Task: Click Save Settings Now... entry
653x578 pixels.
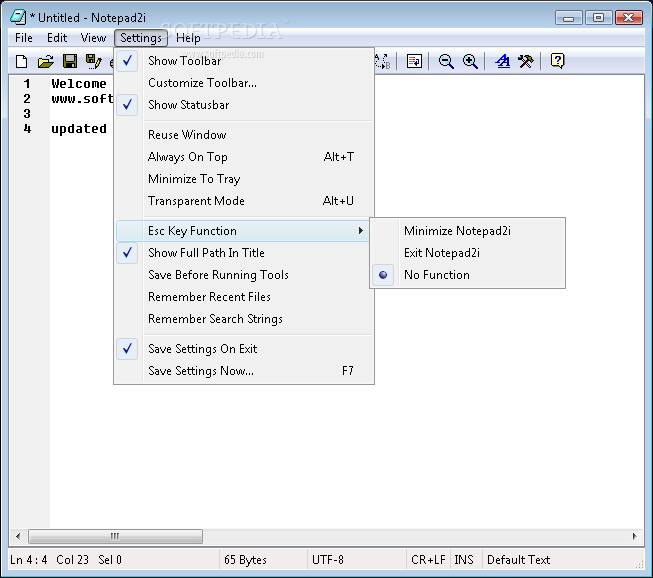Action: (244, 371)
